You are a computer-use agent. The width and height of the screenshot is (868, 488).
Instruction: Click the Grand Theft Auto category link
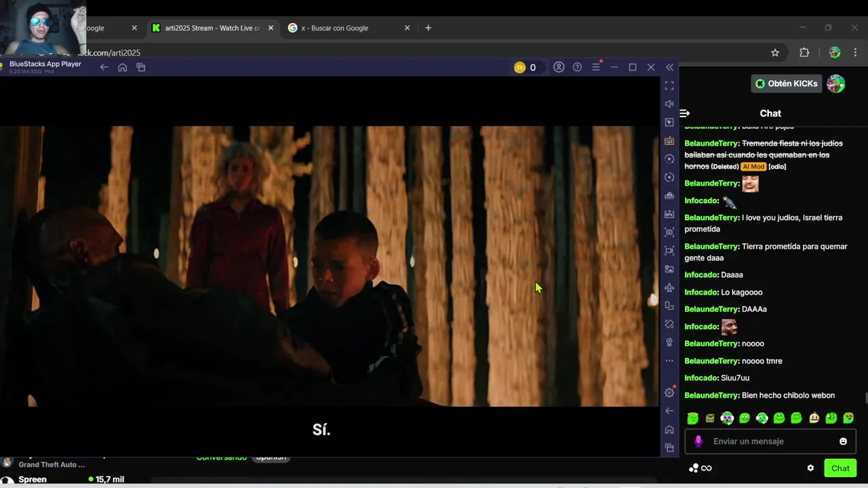click(52, 465)
